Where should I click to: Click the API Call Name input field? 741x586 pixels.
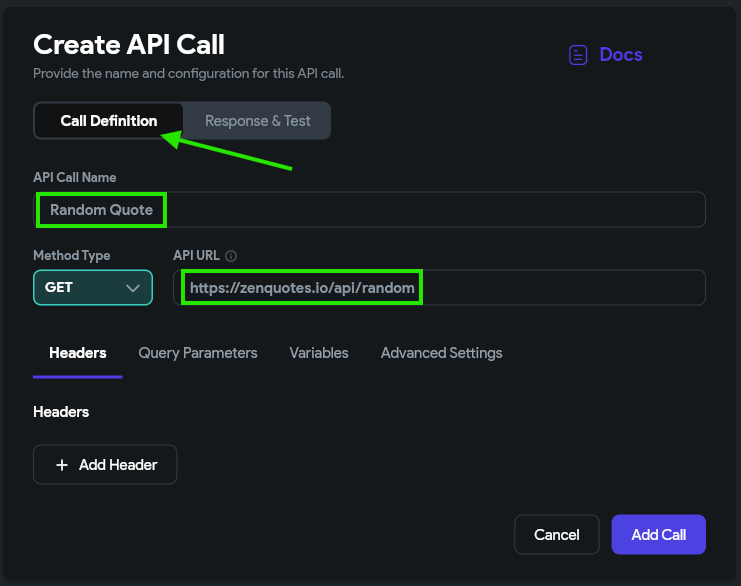pyautogui.click(x=370, y=209)
